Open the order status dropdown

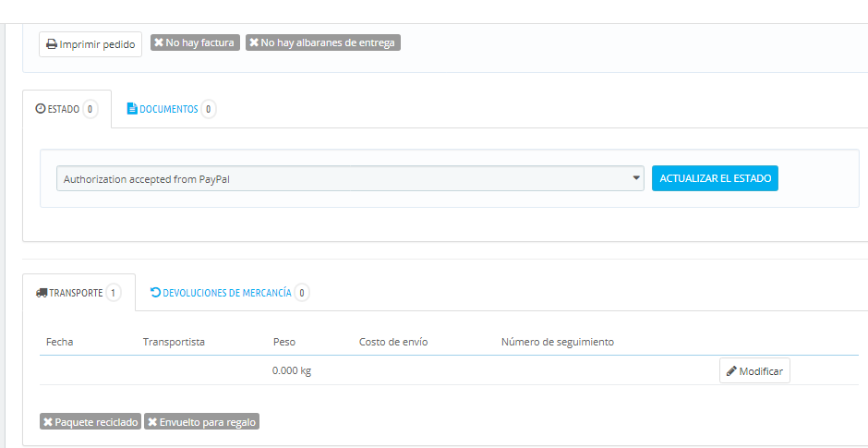(x=350, y=178)
